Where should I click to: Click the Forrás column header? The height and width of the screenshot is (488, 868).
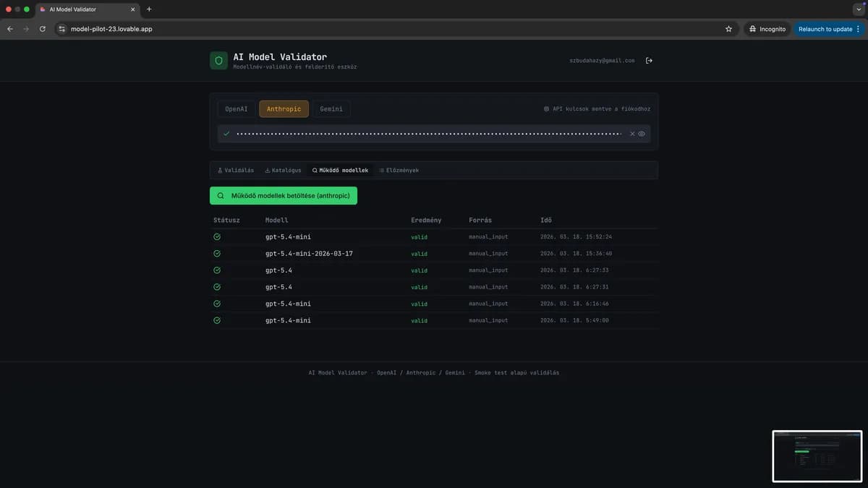(x=480, y=220)
